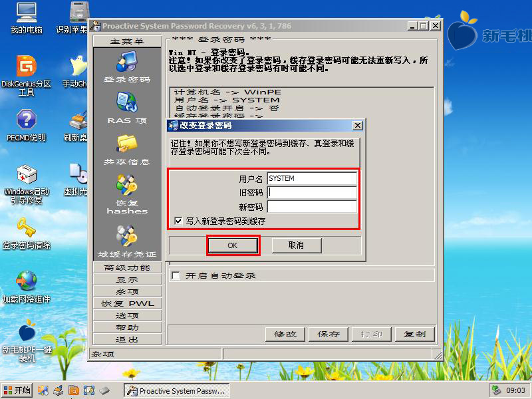
Task: Click disk drive quick launch icon in taskbar
Action: (104, 390)
